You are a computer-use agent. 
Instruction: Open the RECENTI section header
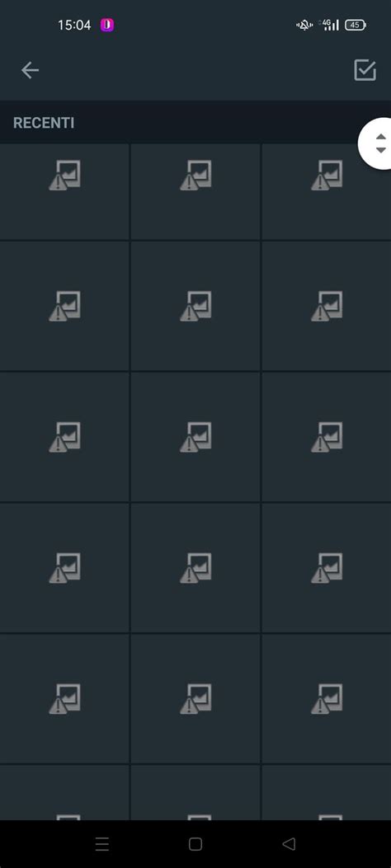click(x=44, y=123)
